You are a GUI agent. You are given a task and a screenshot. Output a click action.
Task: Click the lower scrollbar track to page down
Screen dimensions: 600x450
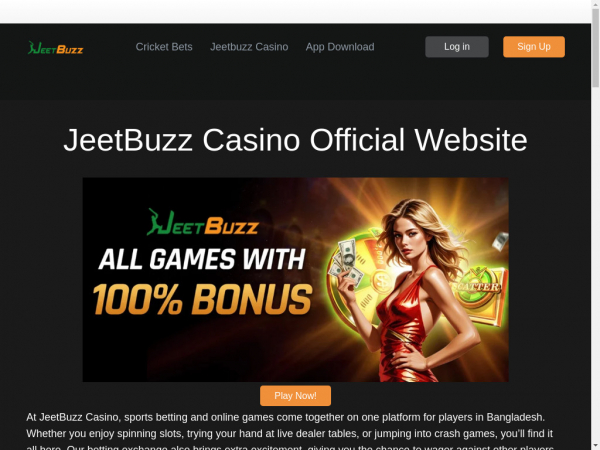[595, 268]
